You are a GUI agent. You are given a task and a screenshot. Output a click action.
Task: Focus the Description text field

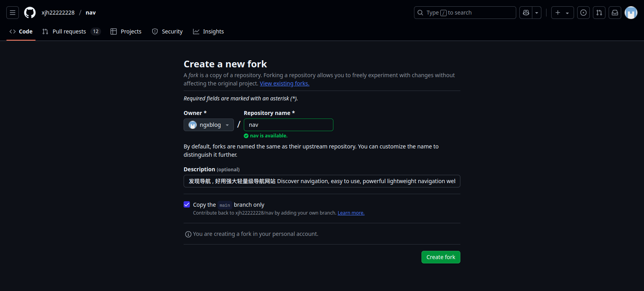coord(322,181)
